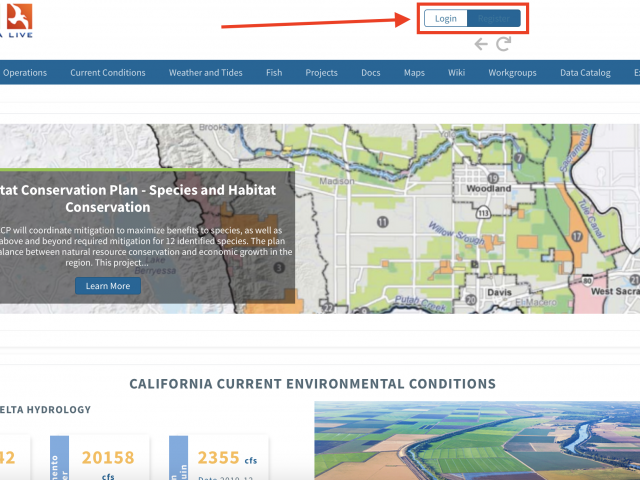This screenshot has height=480, width=640.
Task: Open Current Conditions menu item
Action: tap(108, 73)
